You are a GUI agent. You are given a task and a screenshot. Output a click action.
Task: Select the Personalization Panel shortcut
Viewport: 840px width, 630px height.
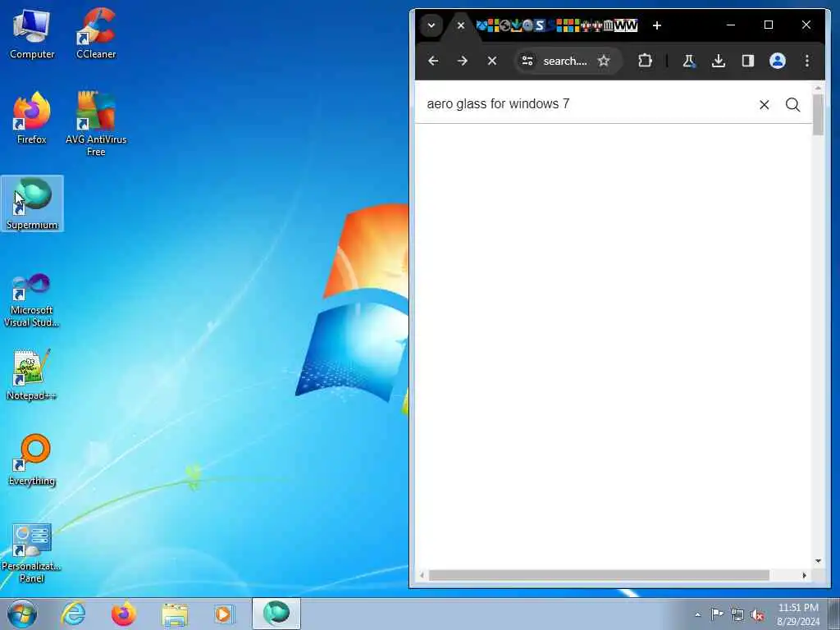click(x=32, y=553)
